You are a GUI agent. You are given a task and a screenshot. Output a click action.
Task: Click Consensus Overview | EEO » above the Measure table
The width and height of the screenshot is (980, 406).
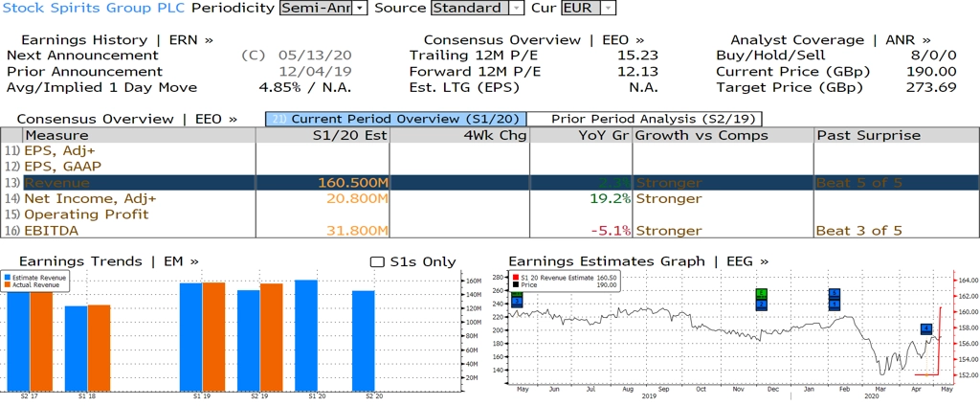click(127, 119)
